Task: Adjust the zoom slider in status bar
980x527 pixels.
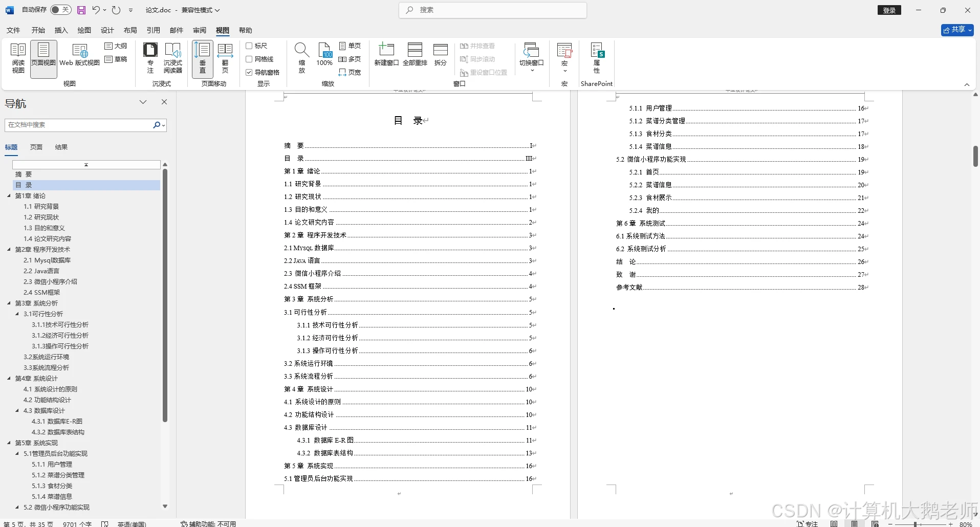Action: coord(916,524)
